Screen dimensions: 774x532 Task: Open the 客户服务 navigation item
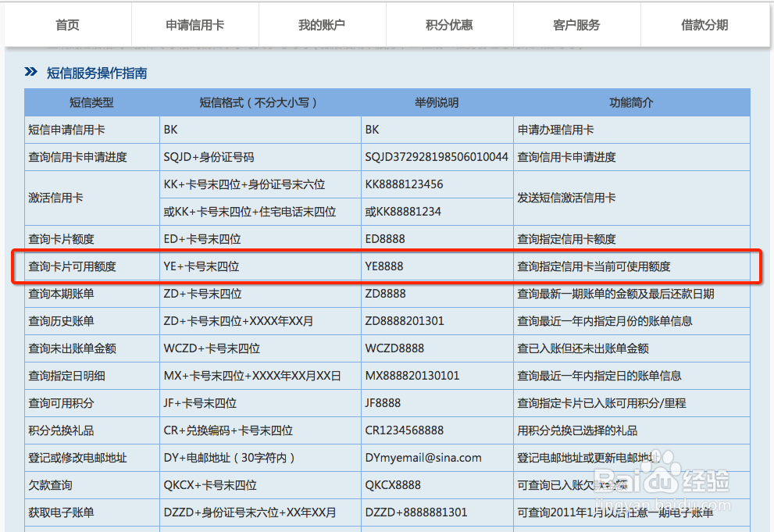tap(576, 24)
